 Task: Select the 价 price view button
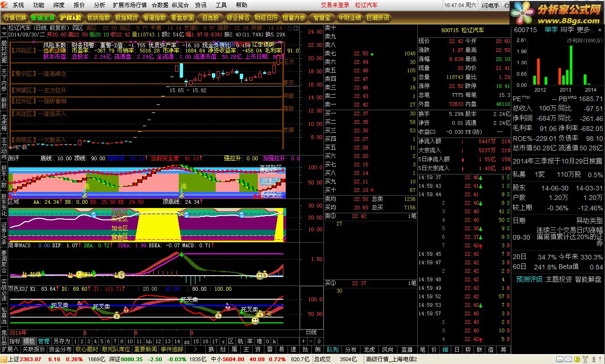click(434, 349)
